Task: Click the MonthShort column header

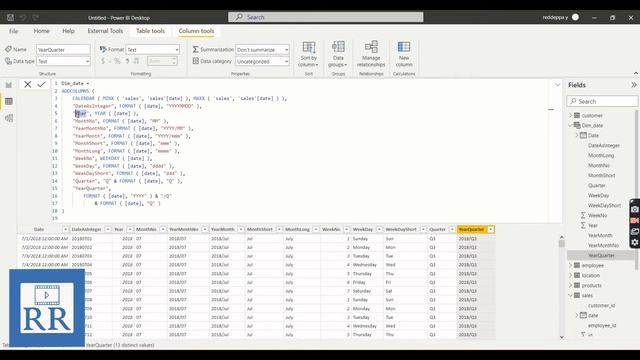Action: click(x=260, y=229)
